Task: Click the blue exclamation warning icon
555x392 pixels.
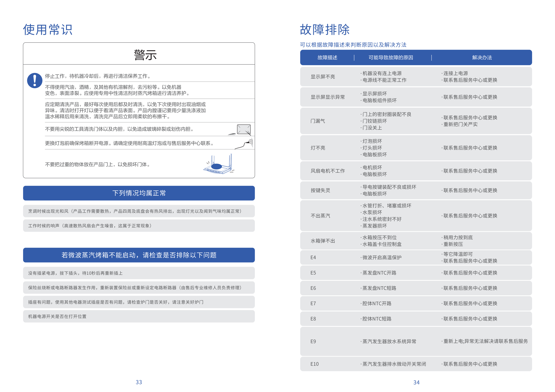Action: pos(35,81)
